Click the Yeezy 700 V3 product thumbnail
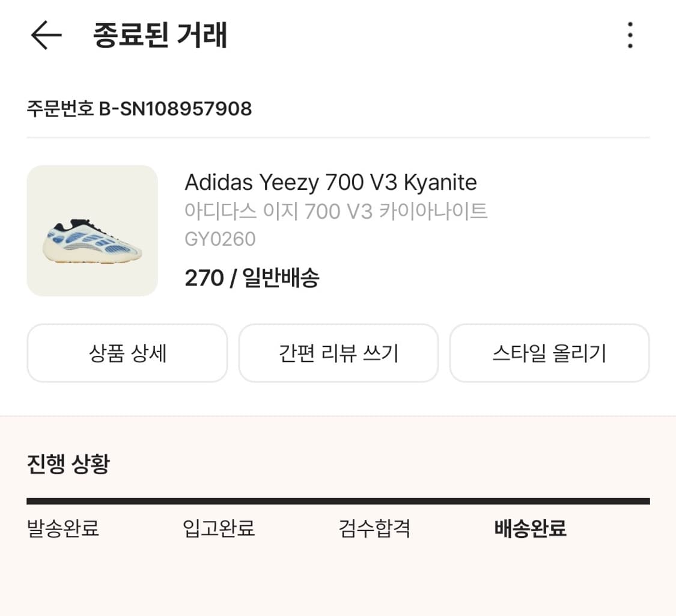 [92, 231]
